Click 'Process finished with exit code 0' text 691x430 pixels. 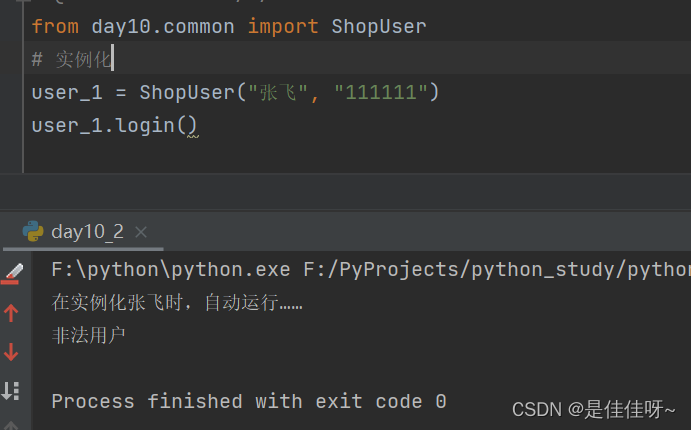point(249,401)
